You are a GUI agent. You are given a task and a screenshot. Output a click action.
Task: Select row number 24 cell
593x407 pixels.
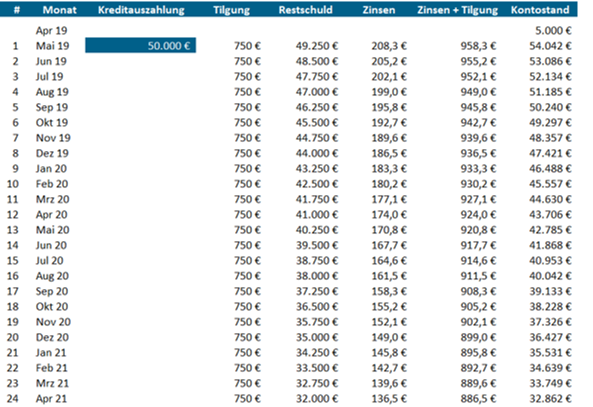pyautogui.click(x=12, y=398)
